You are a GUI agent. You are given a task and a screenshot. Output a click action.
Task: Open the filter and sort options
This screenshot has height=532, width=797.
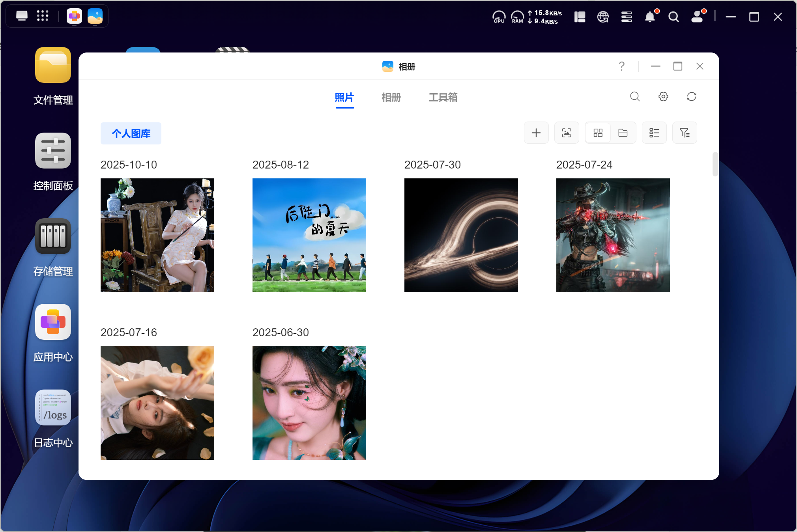click(x=684, y=133)
